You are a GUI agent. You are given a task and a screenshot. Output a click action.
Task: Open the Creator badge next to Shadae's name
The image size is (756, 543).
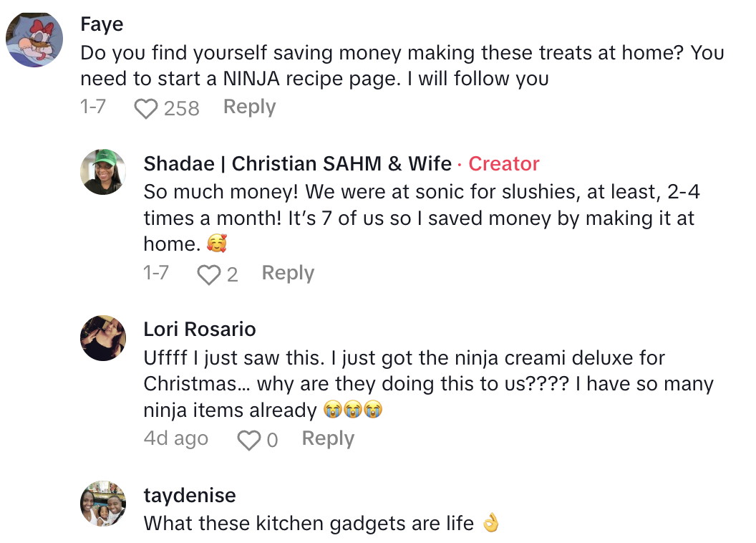pos(503,164)
